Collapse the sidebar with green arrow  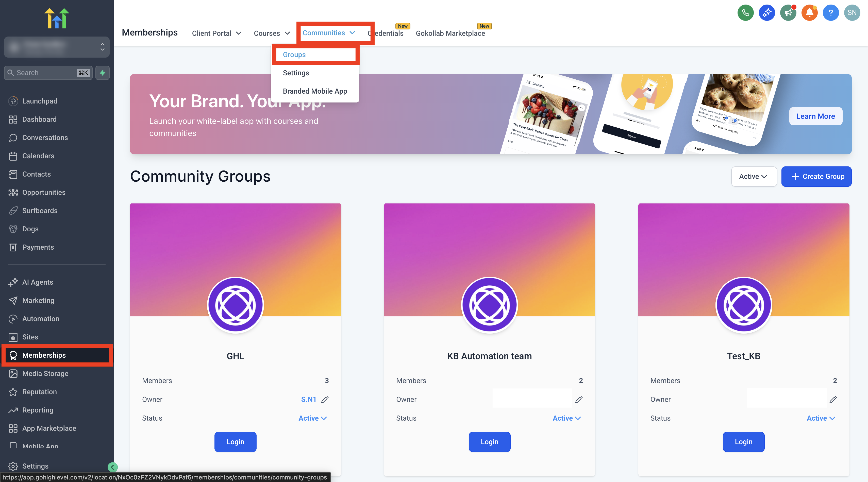click(x=112, y=467)
